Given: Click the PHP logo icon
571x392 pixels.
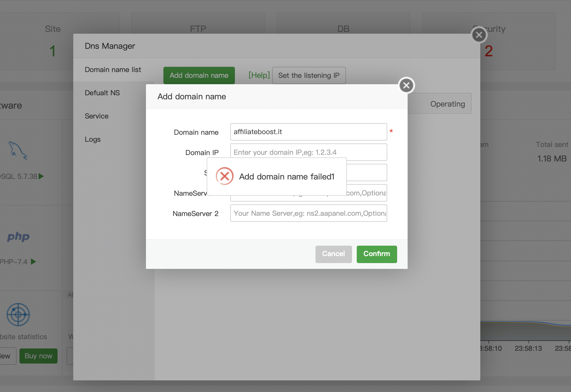Looking at the screenshot, I should click(18, 237).
